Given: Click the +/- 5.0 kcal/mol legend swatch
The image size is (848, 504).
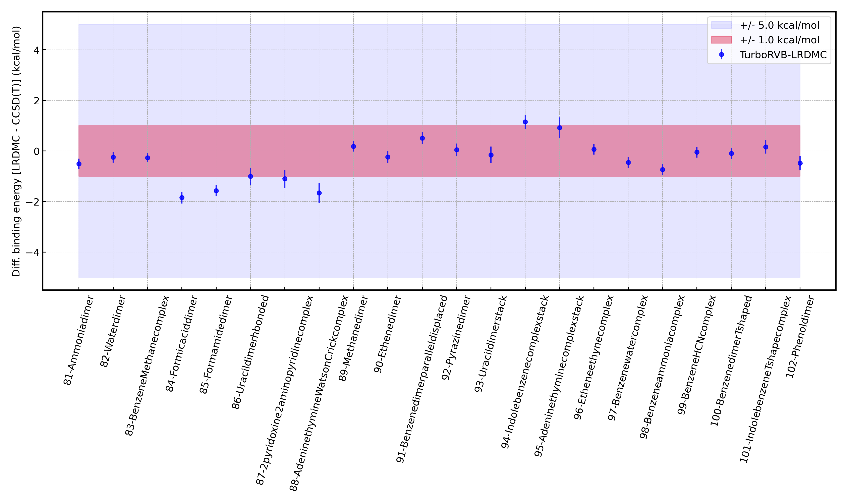Looking at the screenshot, I should pos(721,25).
